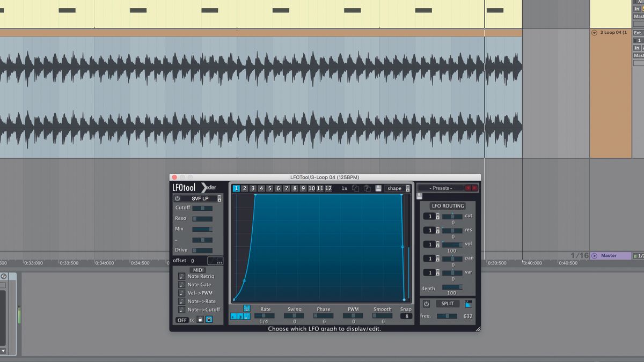
Task: Enable the SPLIT section power button
Action: point(427,304)
